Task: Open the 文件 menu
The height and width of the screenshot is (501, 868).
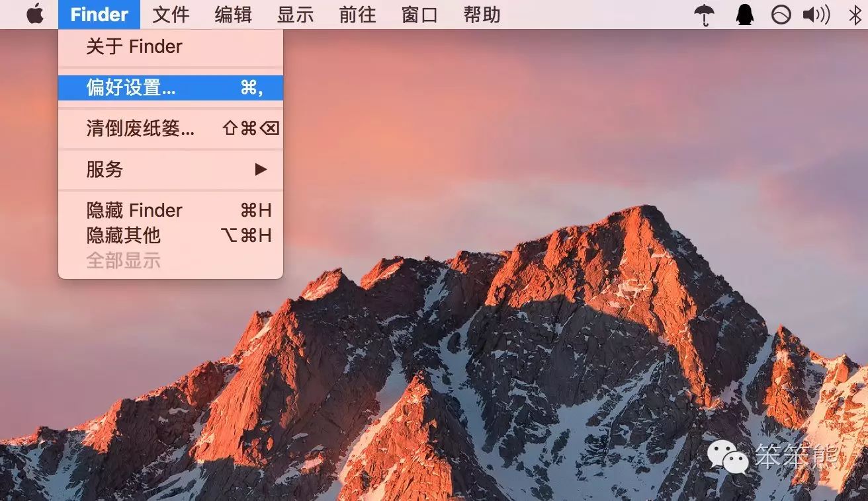Action: click(x=171, y=15)
